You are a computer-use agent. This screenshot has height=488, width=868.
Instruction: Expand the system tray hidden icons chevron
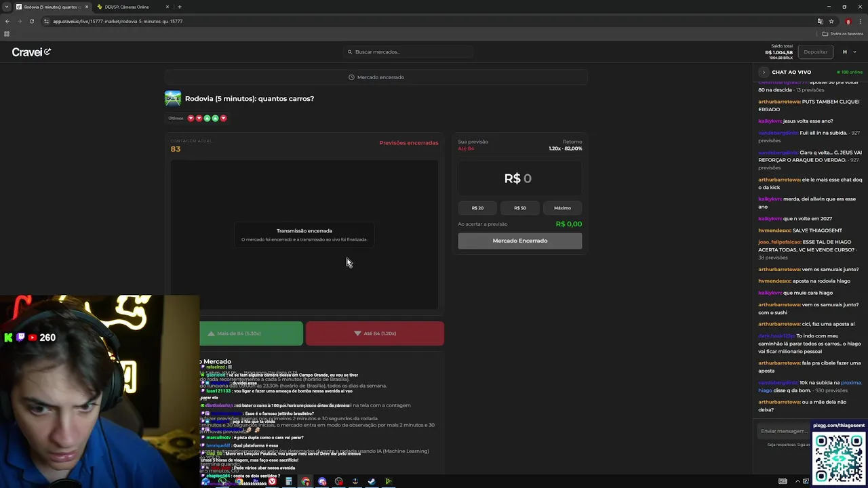(797, 481)
